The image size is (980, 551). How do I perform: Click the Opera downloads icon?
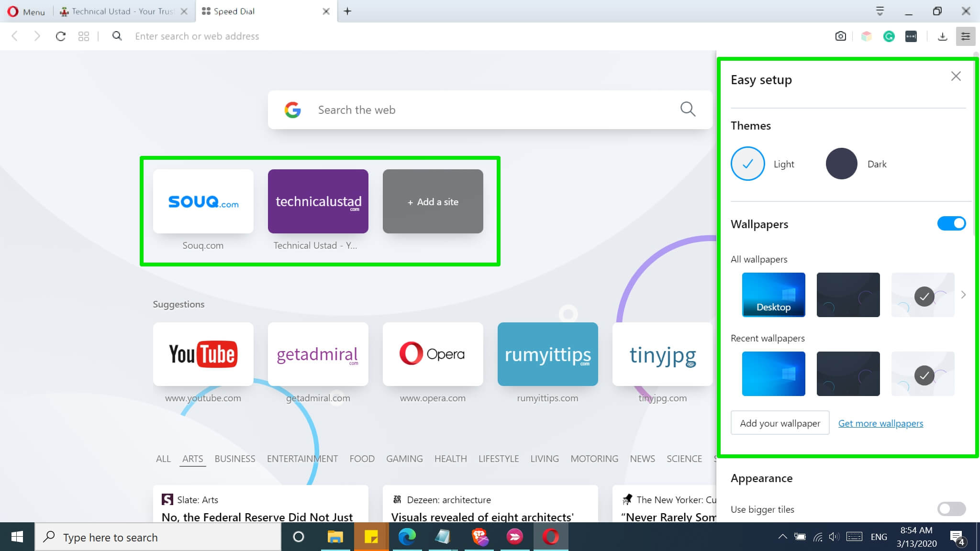click(942, 36)
